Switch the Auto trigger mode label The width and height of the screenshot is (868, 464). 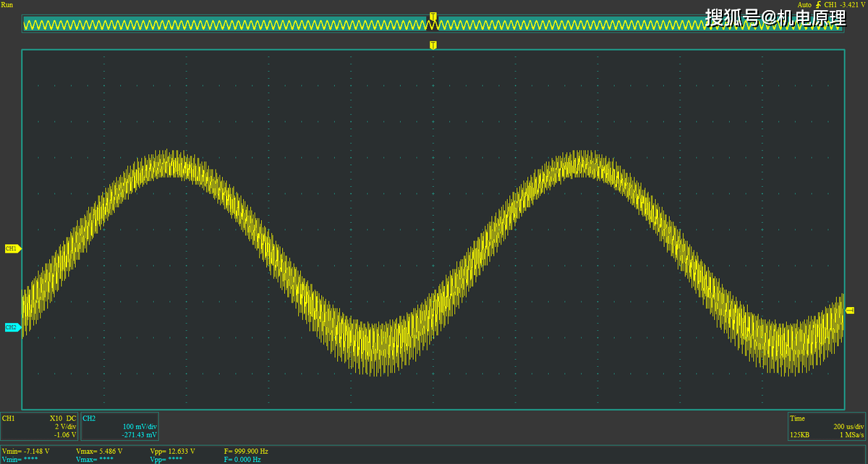[804, 4]
